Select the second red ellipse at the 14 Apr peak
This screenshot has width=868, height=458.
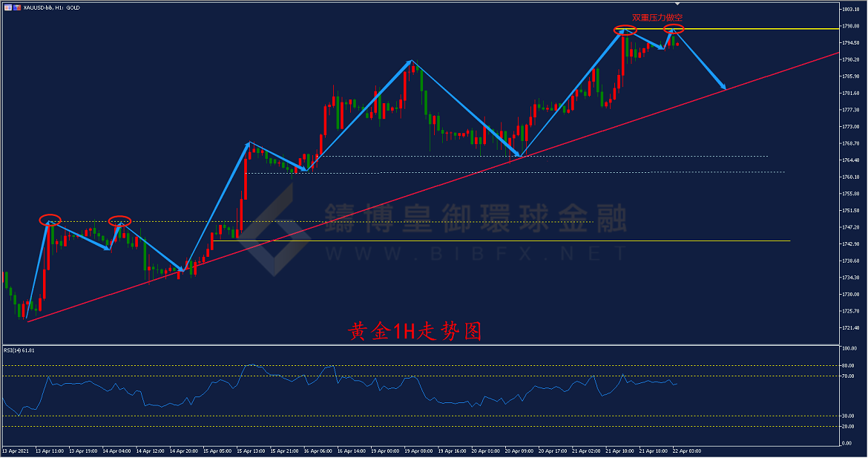(x=119, y=220)
